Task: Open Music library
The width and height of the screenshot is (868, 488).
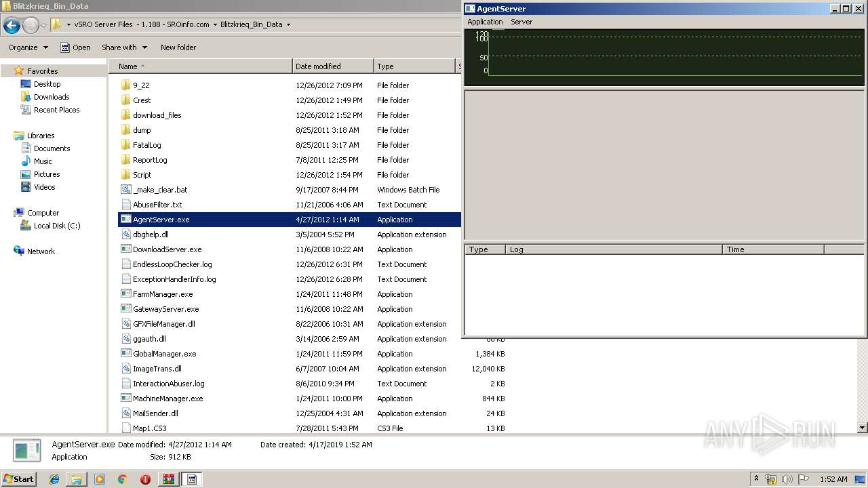Action: (x=43, y=161)
